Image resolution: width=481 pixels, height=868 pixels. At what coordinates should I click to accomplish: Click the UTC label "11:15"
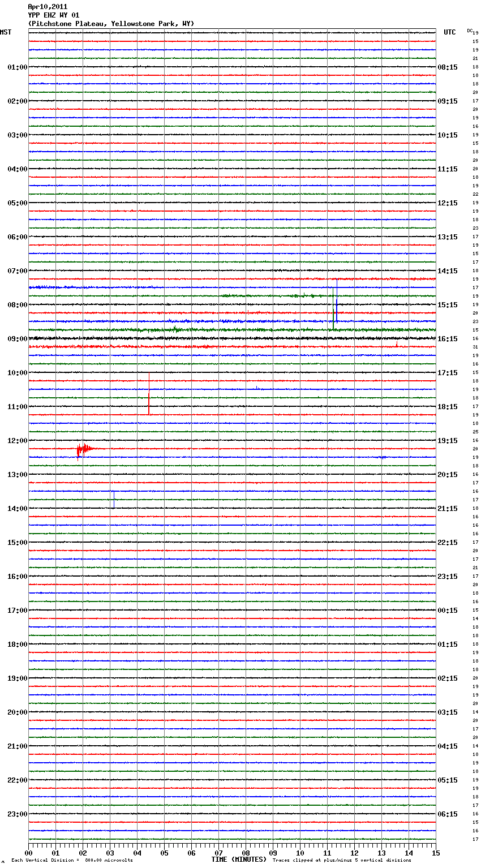[448, 169]
